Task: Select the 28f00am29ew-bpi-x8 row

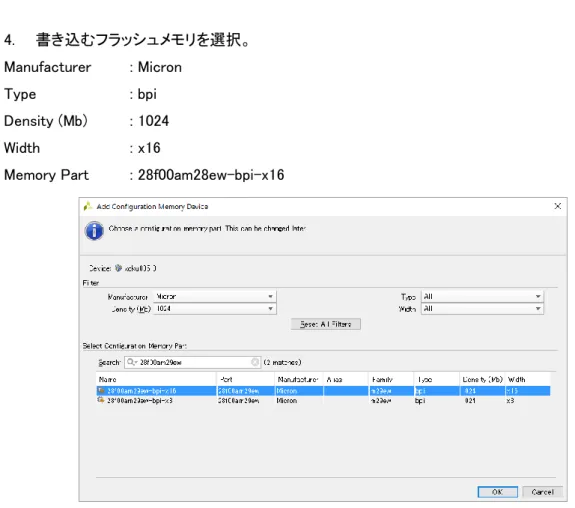Action: point(323,401)
